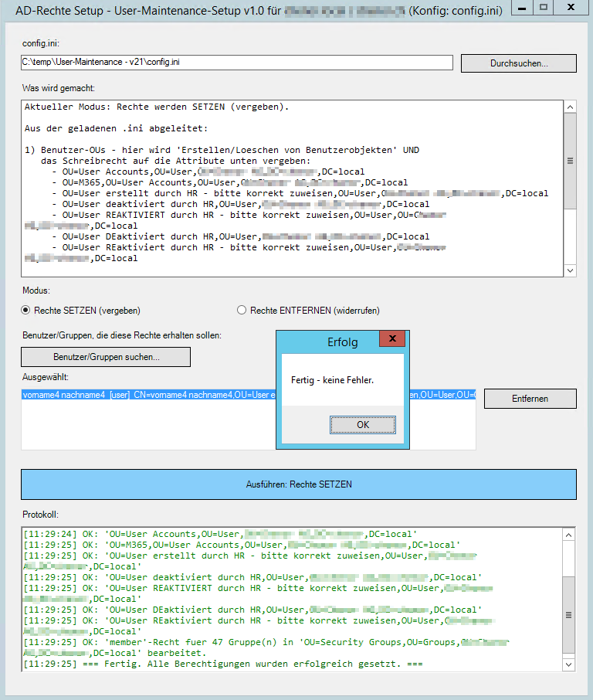Click the Durchsuchen... button
Screen dimensions: 593x700
[x=518, y=63]
